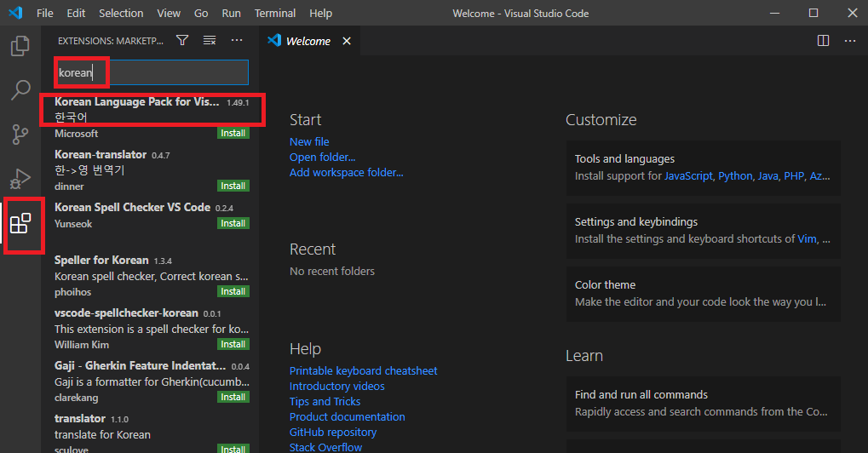This screenshot has height=453, width=868.
Task: Open the Selection menu
Action: click(x=121, y=14)
